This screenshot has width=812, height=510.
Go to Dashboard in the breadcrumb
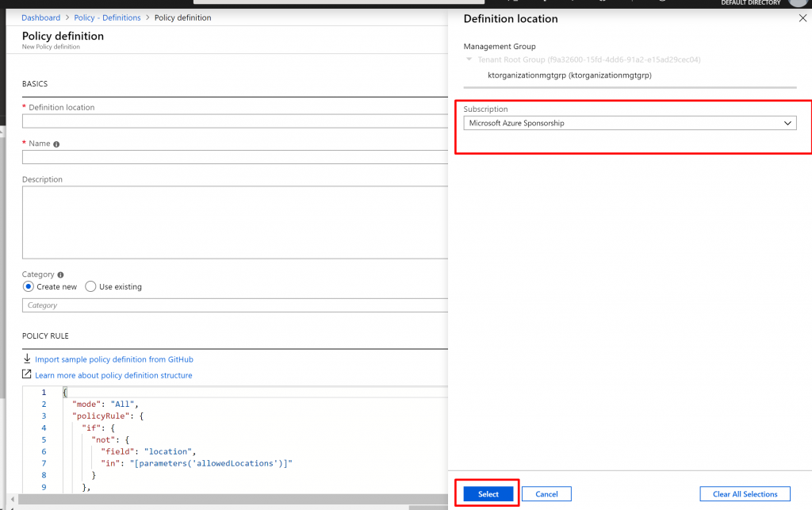pos(40,17)
